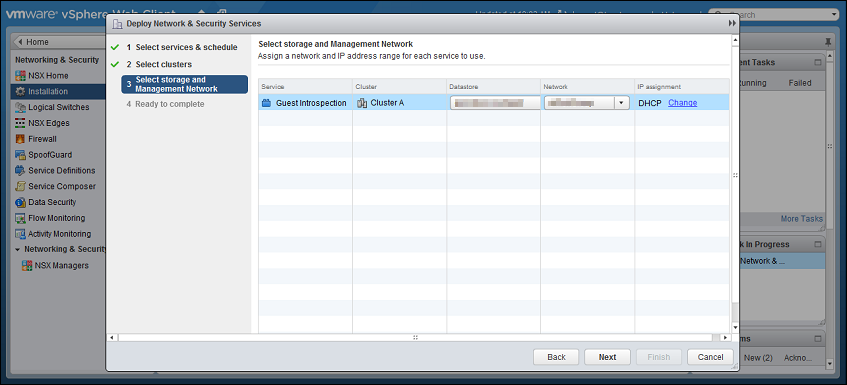Image resolution: width=847 pixels, height=385 pixels.
Task: Click the vertical scrollbar down arrow in wizard
Action: tap(735, 327)
